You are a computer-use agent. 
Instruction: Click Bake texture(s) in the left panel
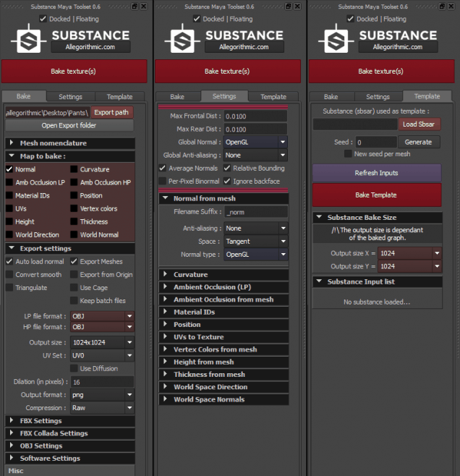click(74, 72)
